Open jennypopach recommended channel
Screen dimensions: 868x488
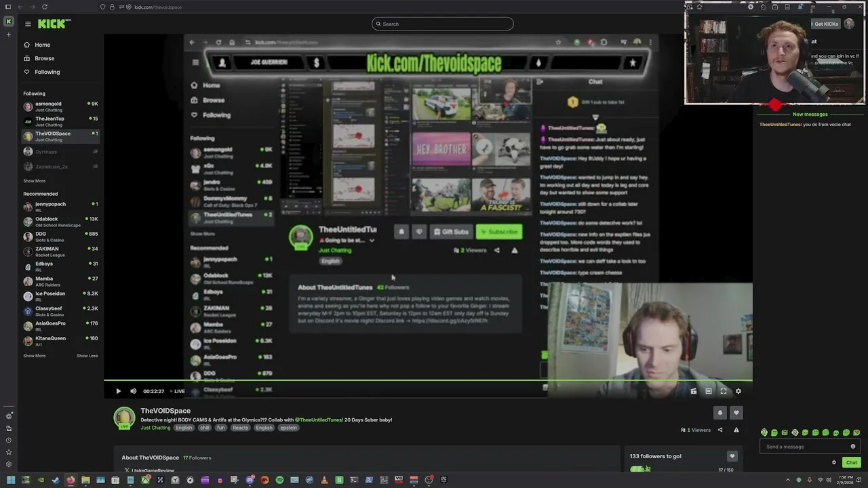(60, 206)
